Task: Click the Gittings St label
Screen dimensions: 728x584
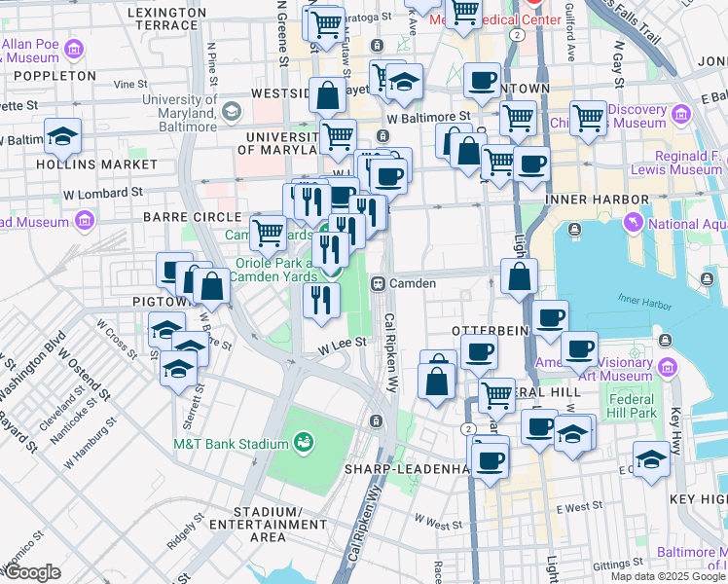Action: tap(618, 564)
